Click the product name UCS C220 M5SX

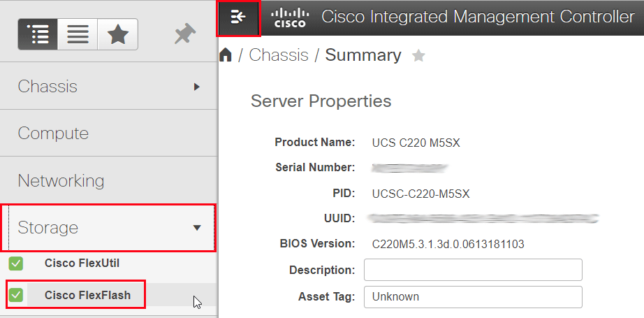(416, 143)
